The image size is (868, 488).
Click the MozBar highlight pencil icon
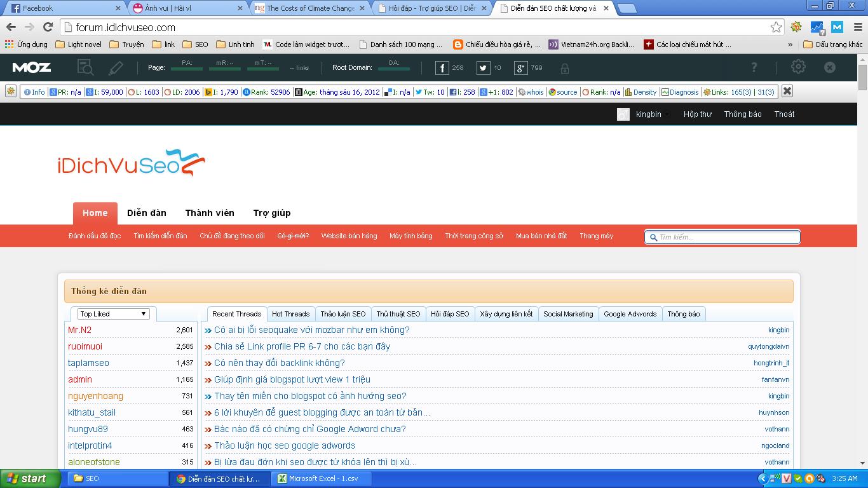pos(116,67)
